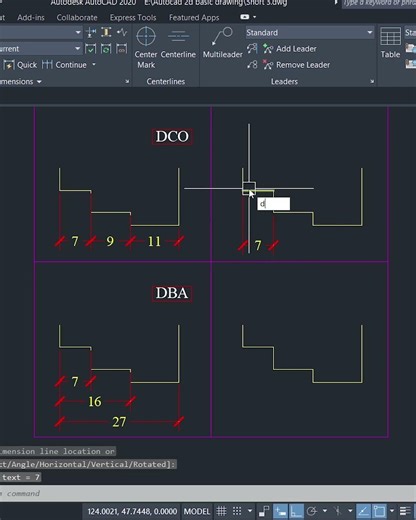Toggle drawing grid display
Viewport: 416px width, 520px height.
point(221,511)
